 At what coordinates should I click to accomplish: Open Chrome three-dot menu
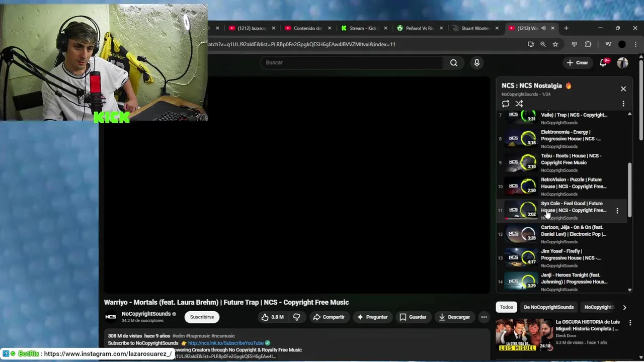point(635,44)
